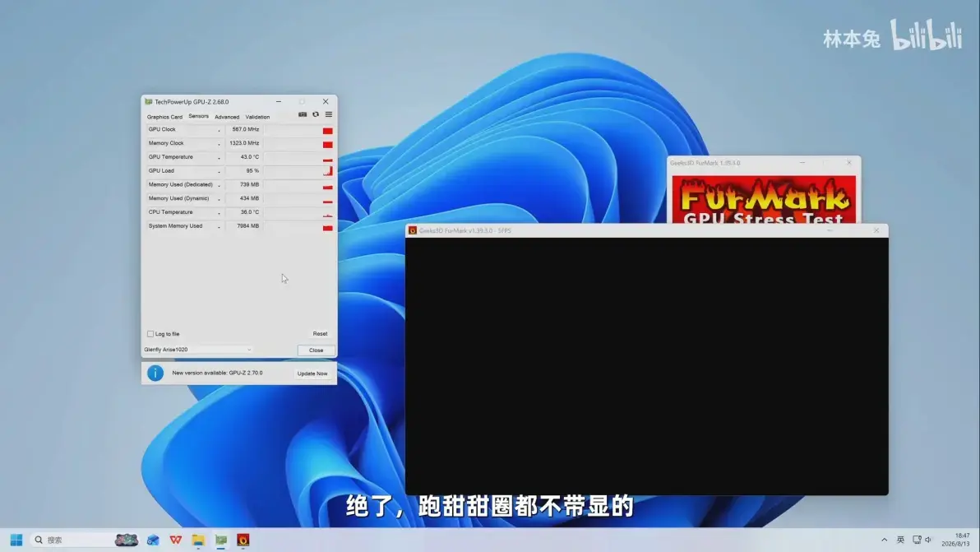Expand the Memory Clock sensor dropdown
The height and width of the screenshot is (552, 980).
coord(219,144)
